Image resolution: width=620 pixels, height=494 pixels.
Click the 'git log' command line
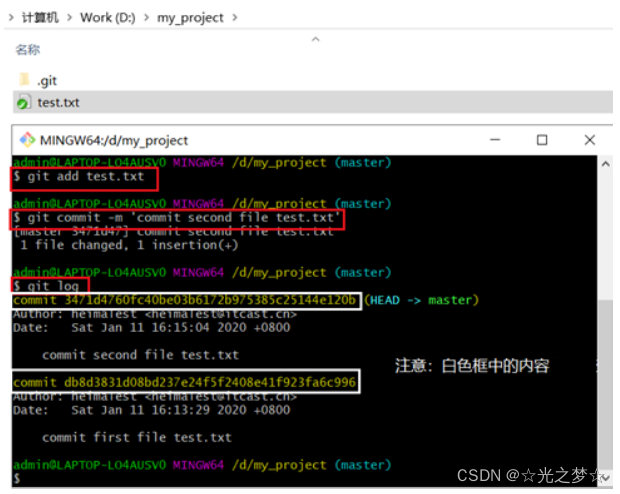click(x=46, y=286)
